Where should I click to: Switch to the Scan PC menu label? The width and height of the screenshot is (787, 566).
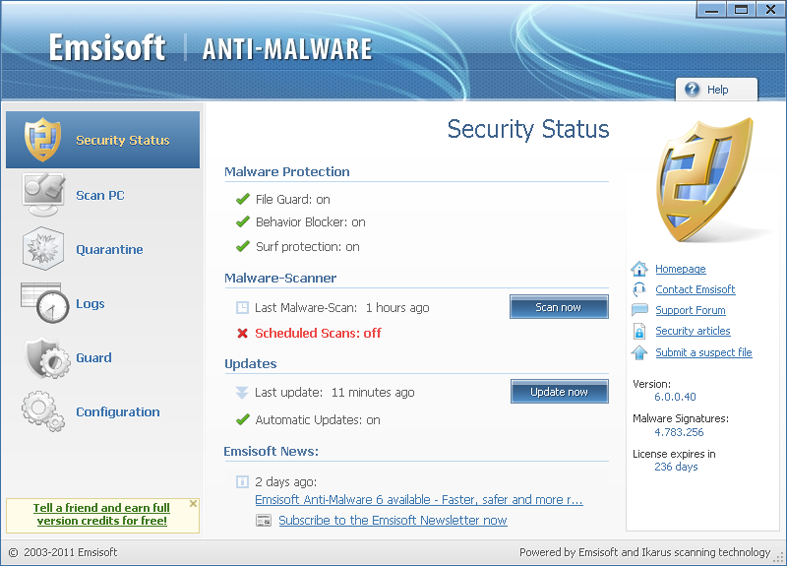point(100,195)
